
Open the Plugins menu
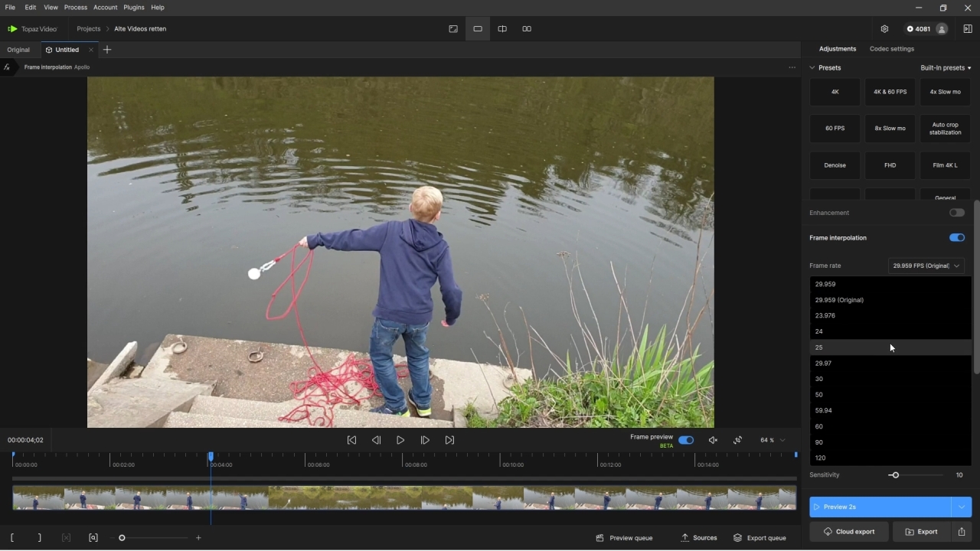click(134, 8)
